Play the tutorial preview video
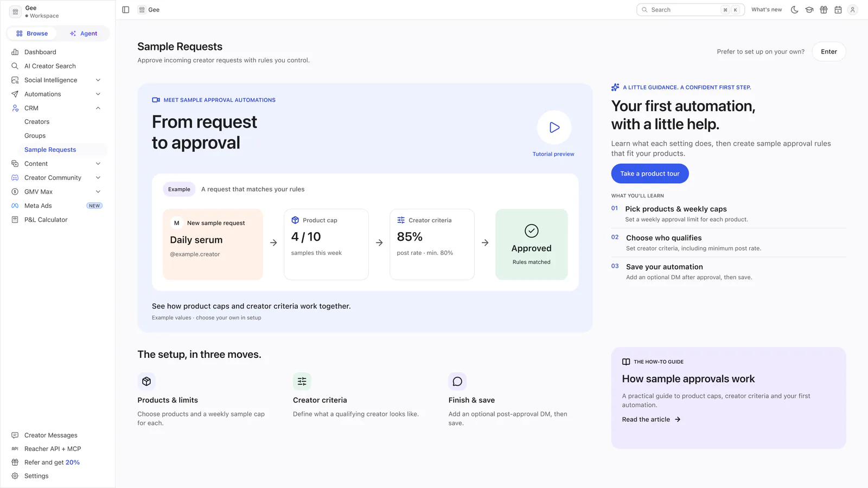This screenshot has width=868, height=488. tap(554, 127)
